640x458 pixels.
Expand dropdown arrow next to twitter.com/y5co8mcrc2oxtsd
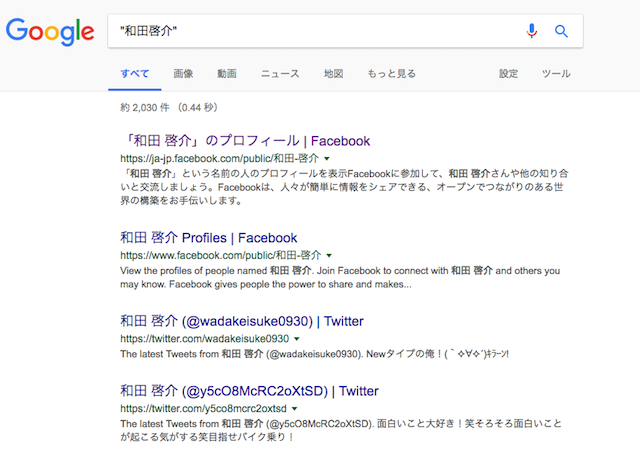click(x=295, y=409)
